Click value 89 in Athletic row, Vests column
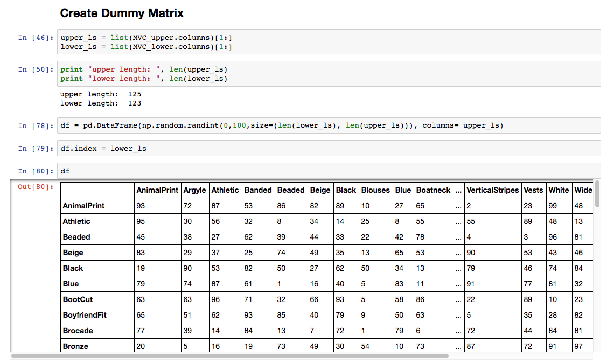Screen dimensions: 607x364 coord(528,221)
